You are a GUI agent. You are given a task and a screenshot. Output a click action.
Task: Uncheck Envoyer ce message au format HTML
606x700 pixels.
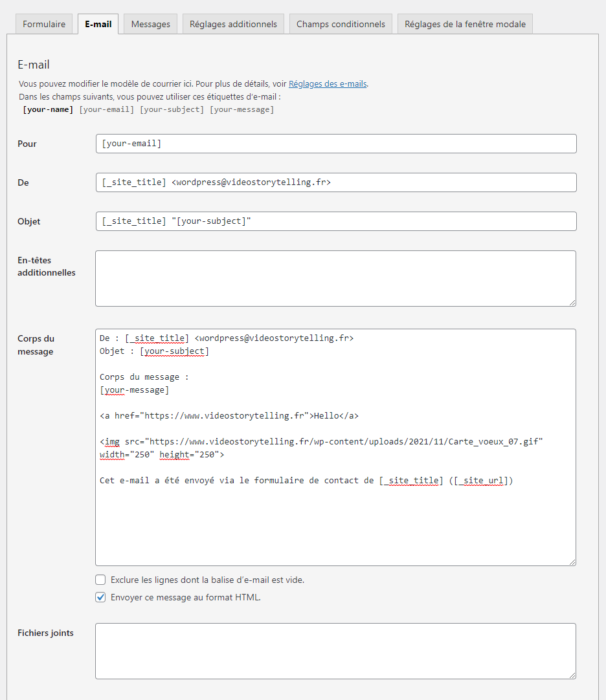pos(100,597)
